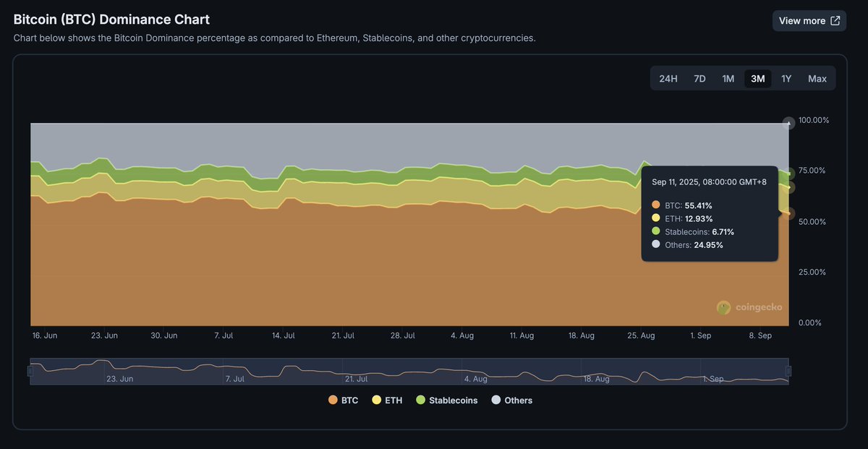Toggle the Stablecoins series in the legend

446,400
